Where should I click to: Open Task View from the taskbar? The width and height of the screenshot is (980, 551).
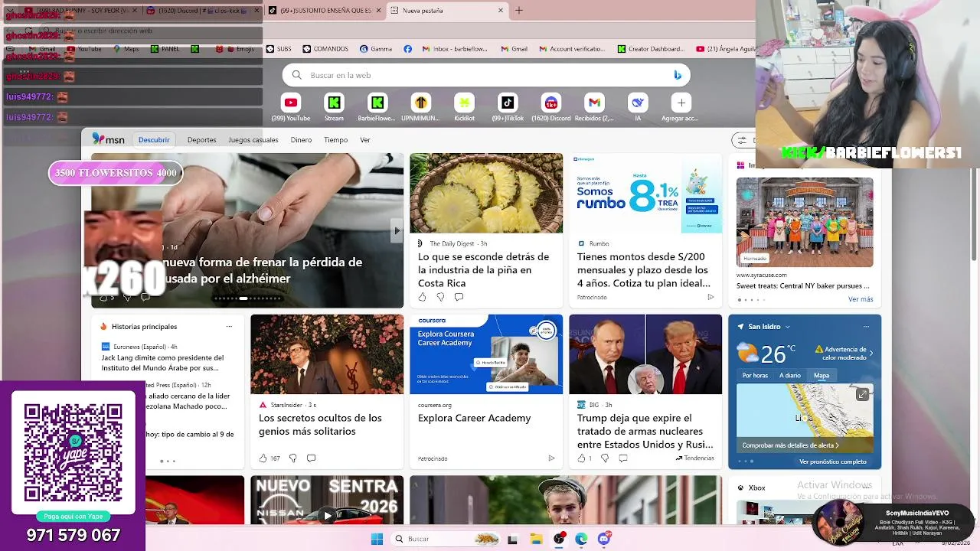pos(512,539)
